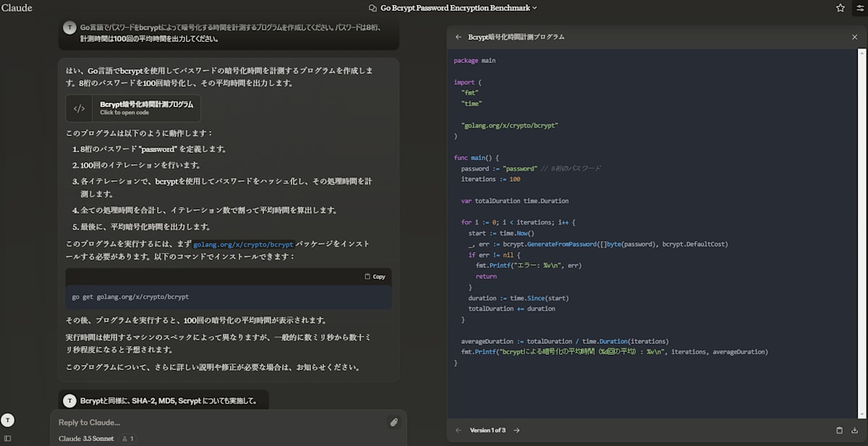Viewport: 868px width, 446px height.
Task: Click the 'duration := time.Since(start)' line
Action: [519, 298]
